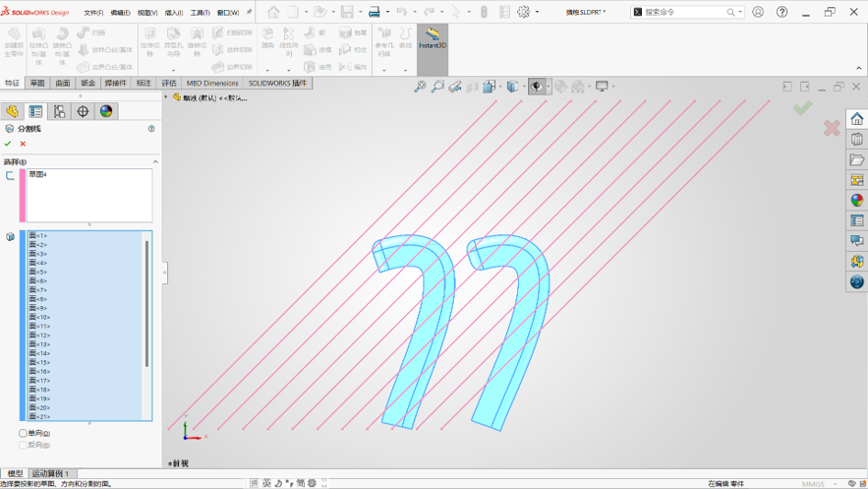Click the pink sketch selection color bar
868x489 pixels.
point(23,196)
